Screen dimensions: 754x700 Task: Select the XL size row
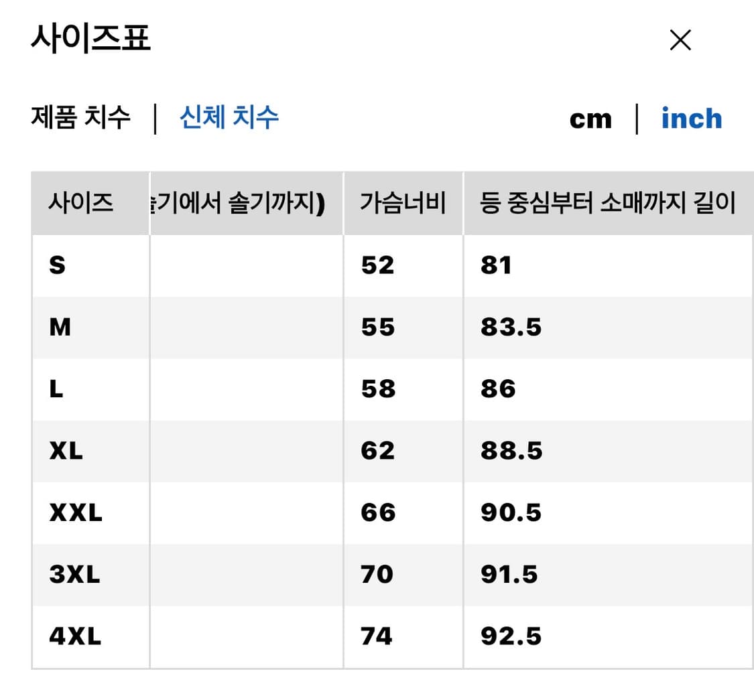[66, 451]
